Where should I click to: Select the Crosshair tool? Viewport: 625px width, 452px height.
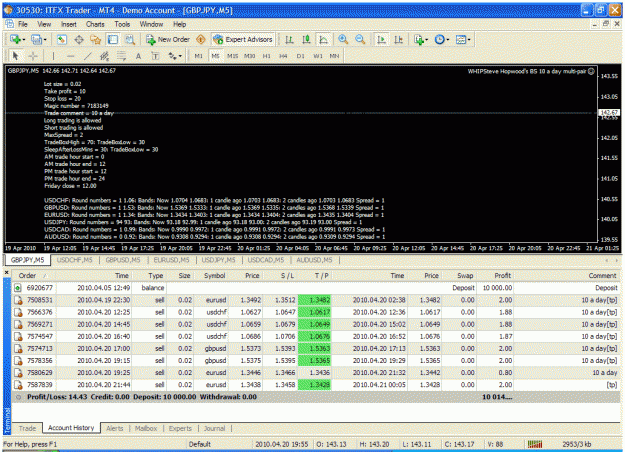(33, 56)
